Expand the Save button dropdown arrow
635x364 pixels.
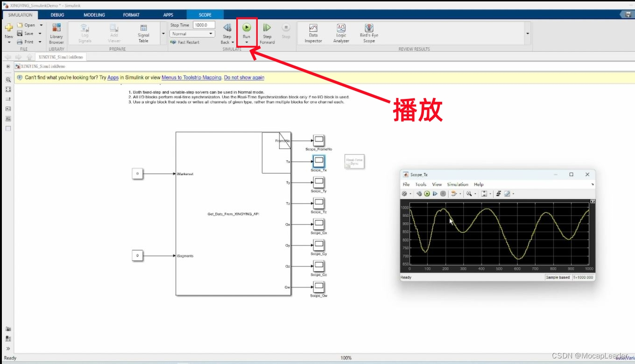click(x=40, y=34)
